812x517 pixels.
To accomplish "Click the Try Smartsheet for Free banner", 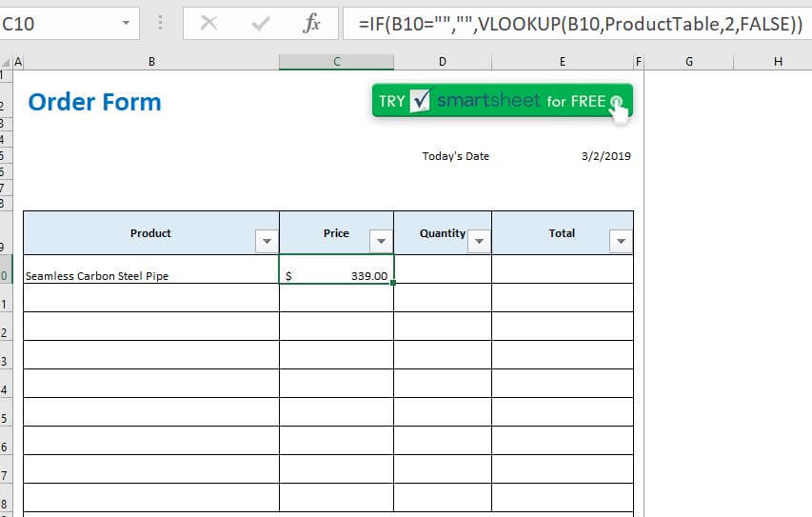I will (x=502, y=102).
